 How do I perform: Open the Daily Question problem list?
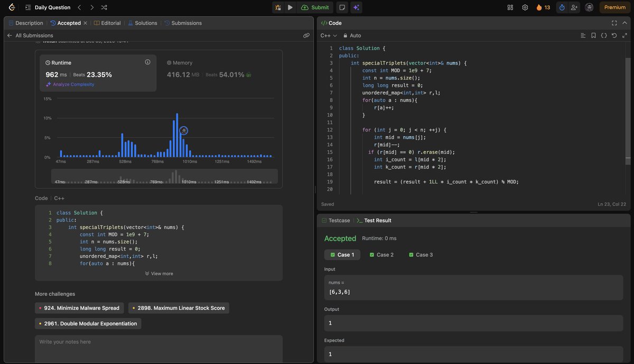[x=48, y=7]
